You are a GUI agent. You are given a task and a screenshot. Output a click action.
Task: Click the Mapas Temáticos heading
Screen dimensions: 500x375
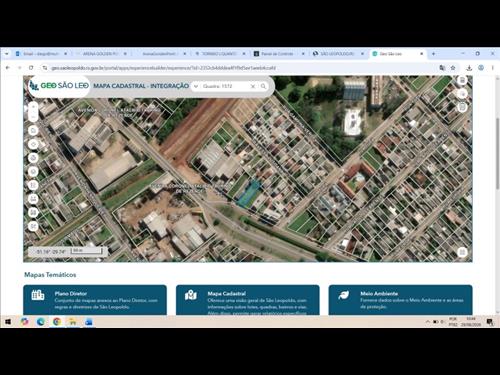click(50, 275)
